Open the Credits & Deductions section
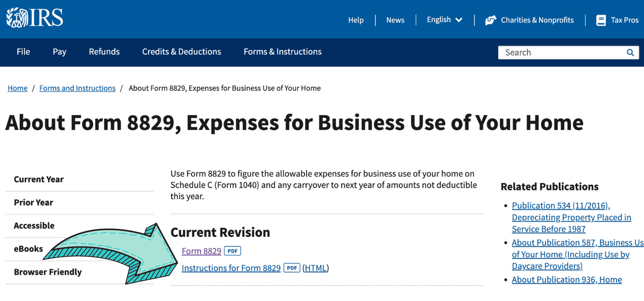The image size is (644, 301). pos(181,52)
